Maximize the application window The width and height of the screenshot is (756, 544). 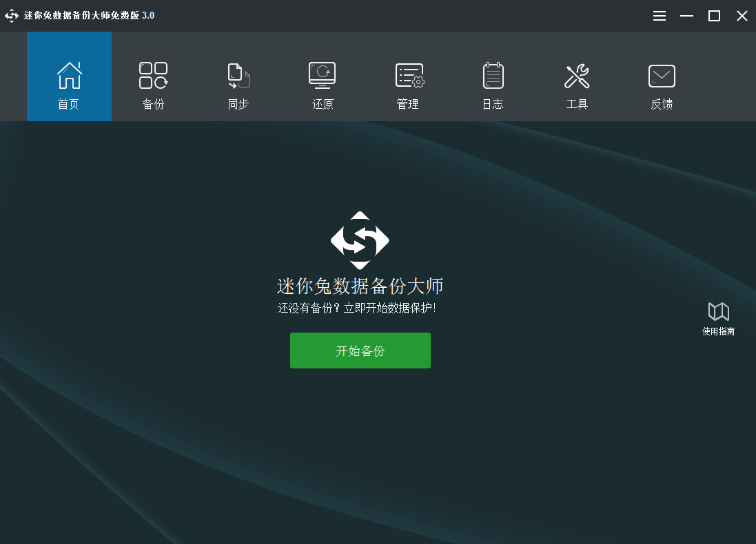[714, 15]
